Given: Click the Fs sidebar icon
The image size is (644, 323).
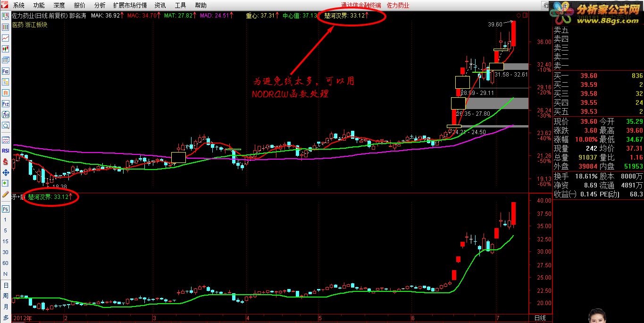Looking at the screenshot, I should (6, 209).
